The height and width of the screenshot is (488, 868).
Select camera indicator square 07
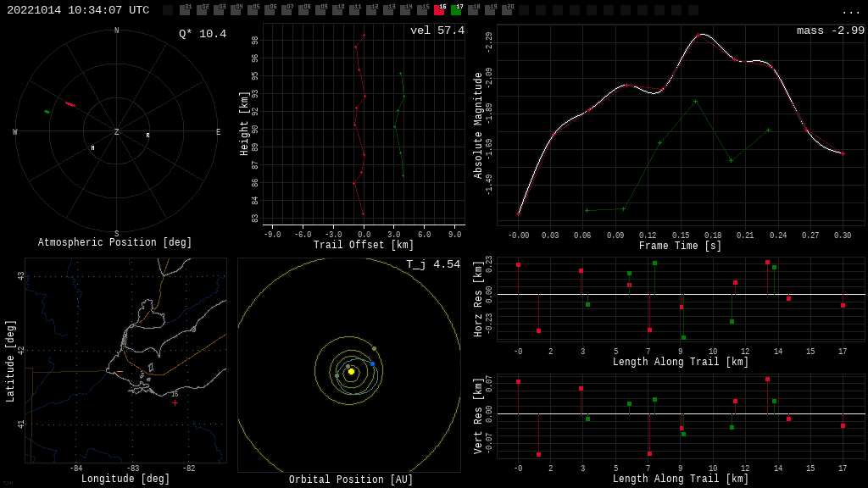coord(287,10)
